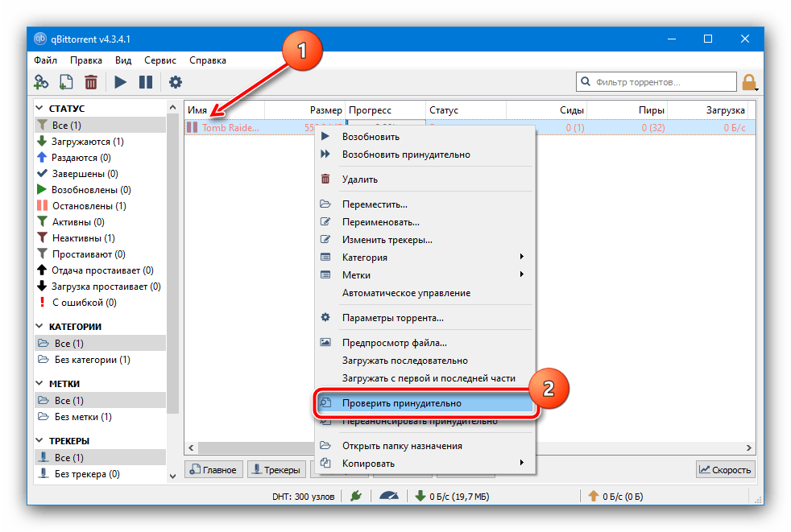Image resolution: width=791 pixels, height=532 pixels.
Task: Click the add torrent link toolbar icon
Action: [x=41, y=81]
